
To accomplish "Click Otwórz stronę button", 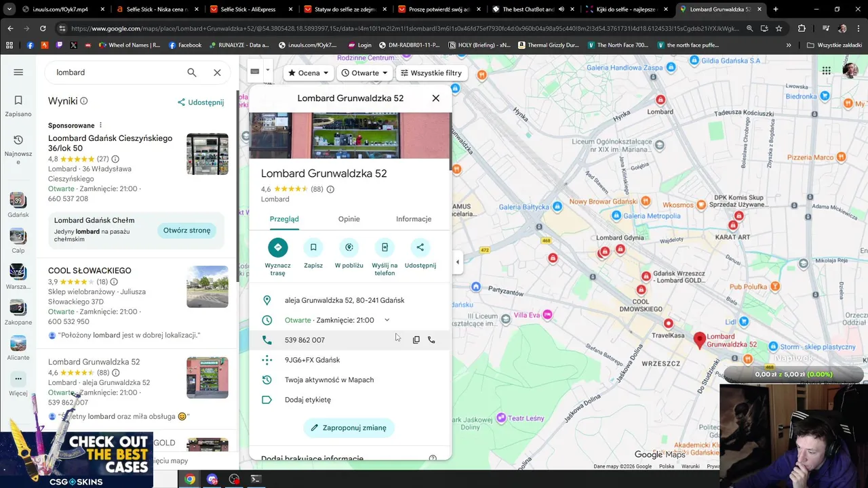I will [x=186, y=230].
